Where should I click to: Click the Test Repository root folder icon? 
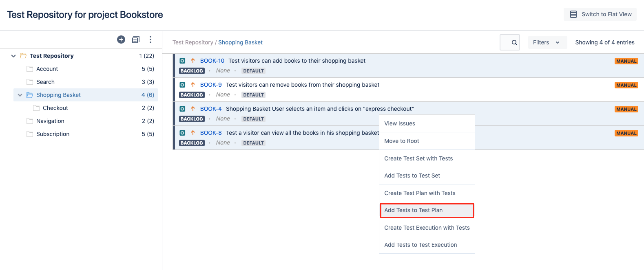[x=23, y=56]
